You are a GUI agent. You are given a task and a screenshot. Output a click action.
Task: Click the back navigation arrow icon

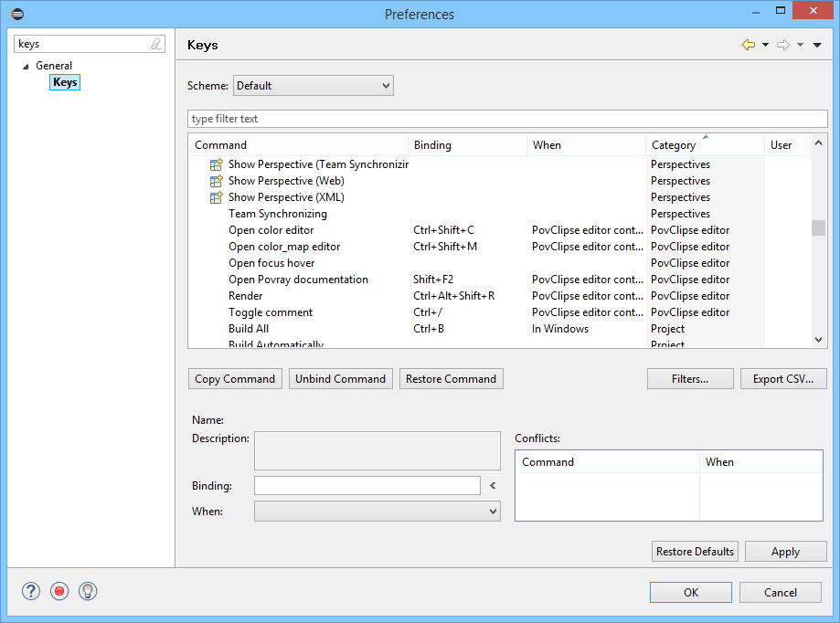click(x=749, y=45)
